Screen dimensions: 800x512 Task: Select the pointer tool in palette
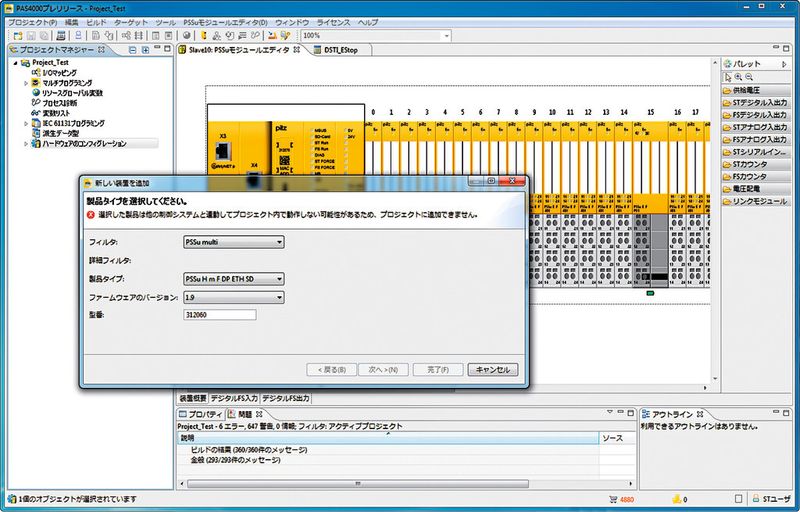point(726,77)
